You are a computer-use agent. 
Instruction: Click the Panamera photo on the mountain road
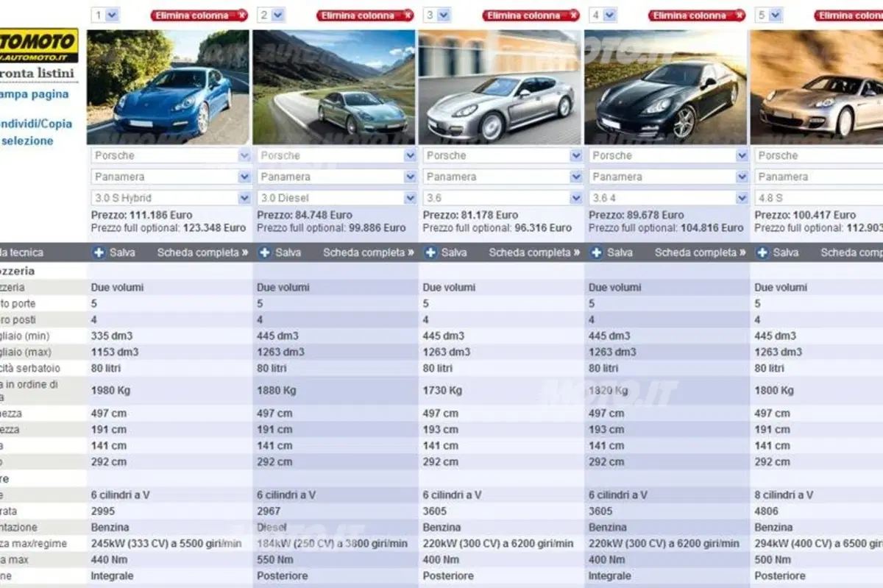coord(335,87)
